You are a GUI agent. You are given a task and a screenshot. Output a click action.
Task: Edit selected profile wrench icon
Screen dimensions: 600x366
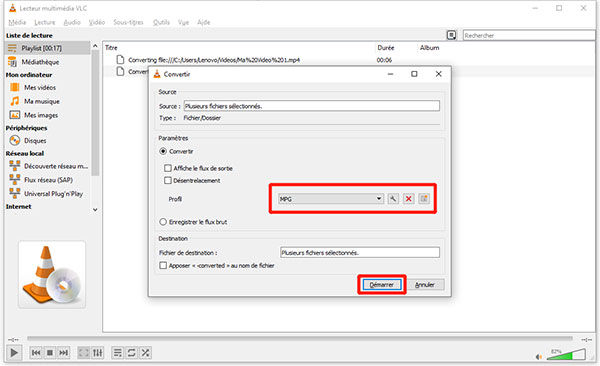click(393, 199)
